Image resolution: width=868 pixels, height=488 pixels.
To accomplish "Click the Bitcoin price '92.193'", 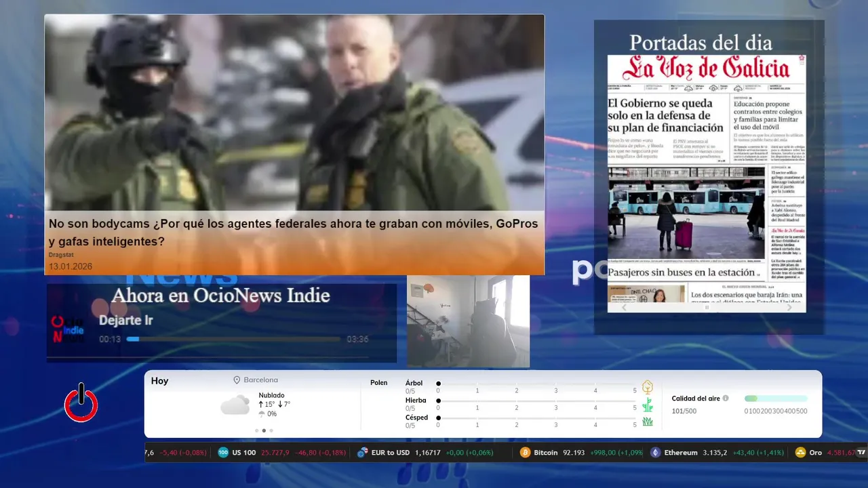I will pyautogui.click(x=574, y=453).
